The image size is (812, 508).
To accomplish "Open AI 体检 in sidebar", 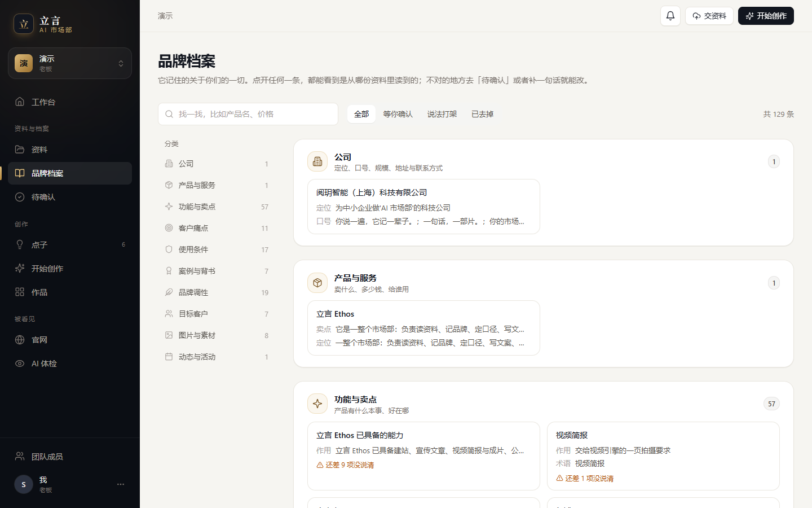I will 70,364.
